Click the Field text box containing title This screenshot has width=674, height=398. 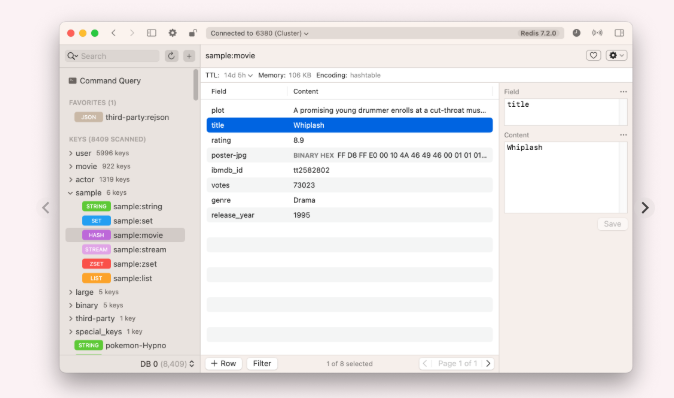point(565,112)
